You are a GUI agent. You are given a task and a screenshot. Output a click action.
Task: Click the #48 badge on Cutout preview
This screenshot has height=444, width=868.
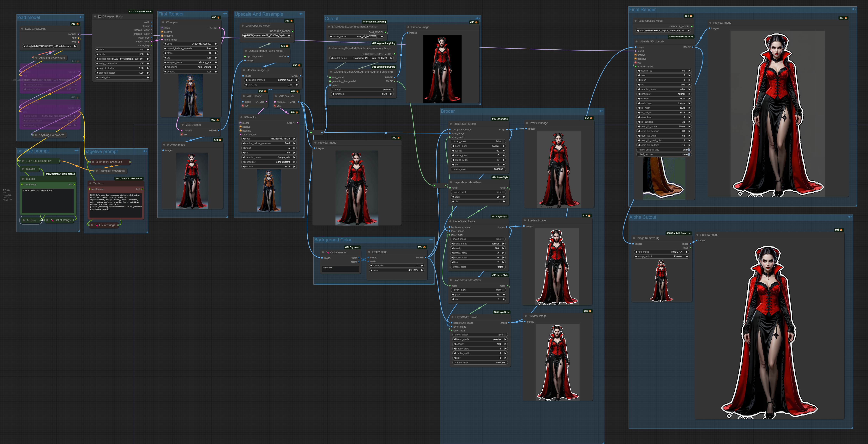pyautogui.click(x=474, y=22)
